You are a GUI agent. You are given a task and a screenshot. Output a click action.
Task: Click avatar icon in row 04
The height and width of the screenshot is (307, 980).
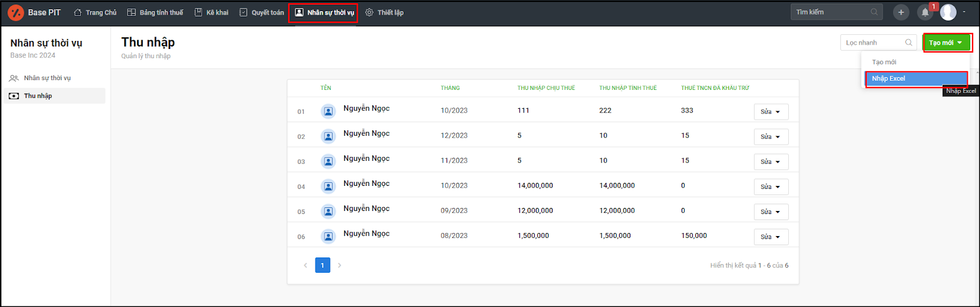pos(328,187)
